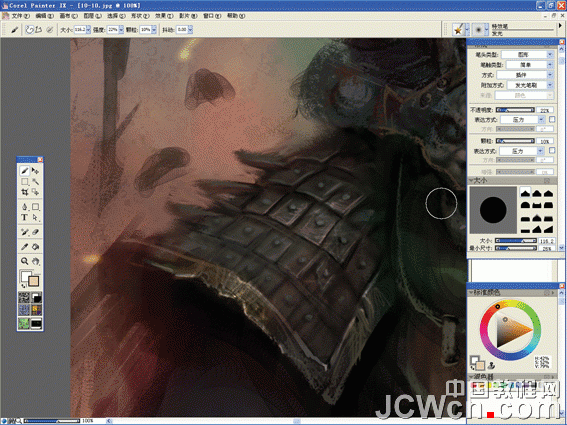The width and height of the screenshot is (567, 425).
Task: Open the pattern selector swatch
Action: pyautogui.click(x=24, y=310)
